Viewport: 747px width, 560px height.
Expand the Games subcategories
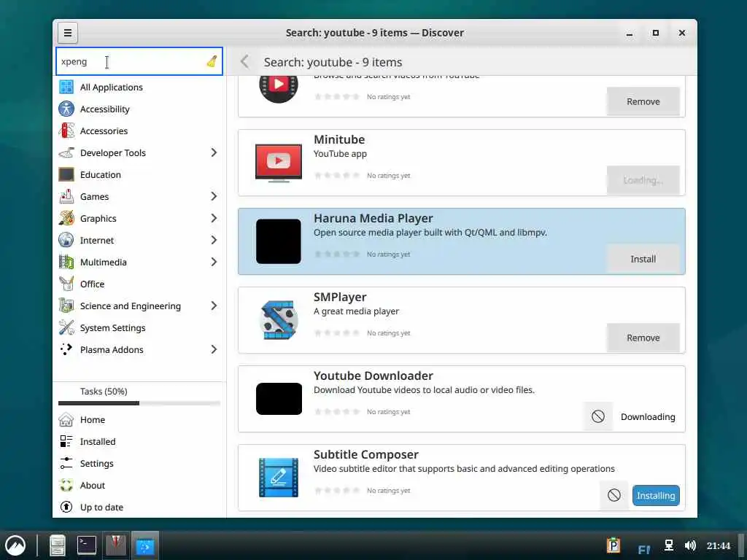click(214, 196)
